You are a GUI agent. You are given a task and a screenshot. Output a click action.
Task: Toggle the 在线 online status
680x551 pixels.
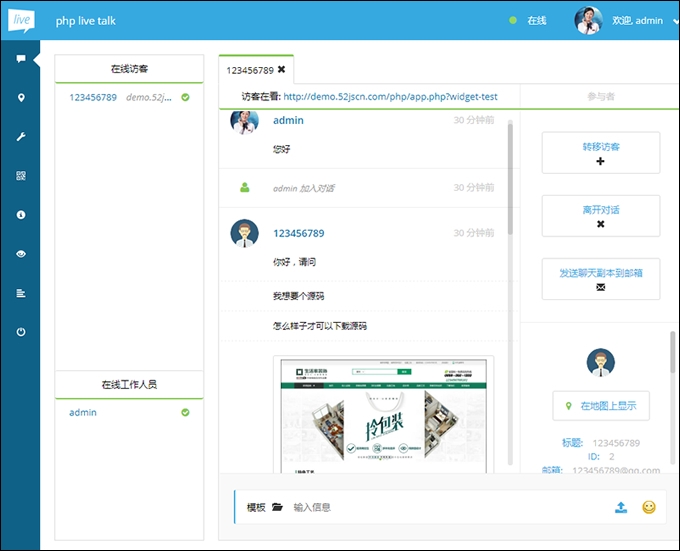[x=528, y=20]
